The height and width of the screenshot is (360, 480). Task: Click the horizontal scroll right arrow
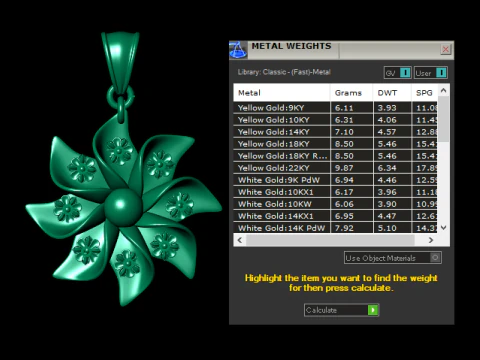pyautogui.click(x=431, y=240)
